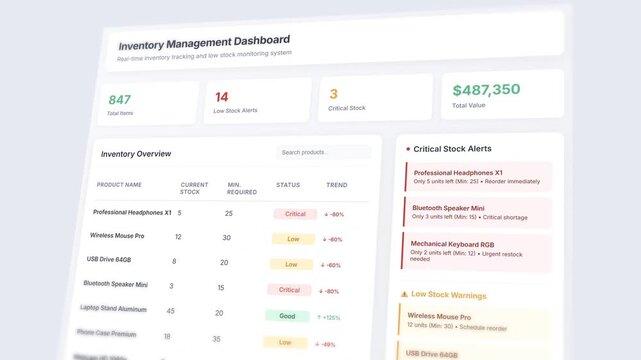Click current stock 45 for Laptop Stand Aluminum
Screen dimensions: 641x360
170,311
